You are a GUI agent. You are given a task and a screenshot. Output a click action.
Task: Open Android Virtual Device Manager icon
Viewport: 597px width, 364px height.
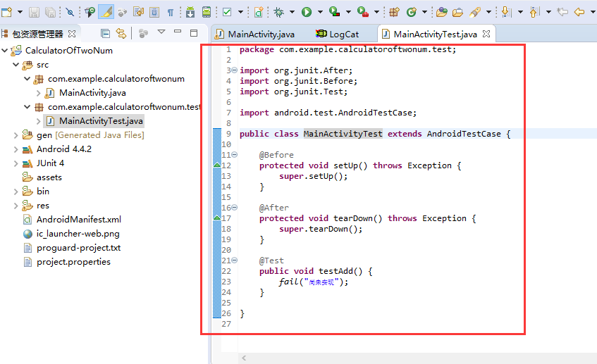pos(207,12)
